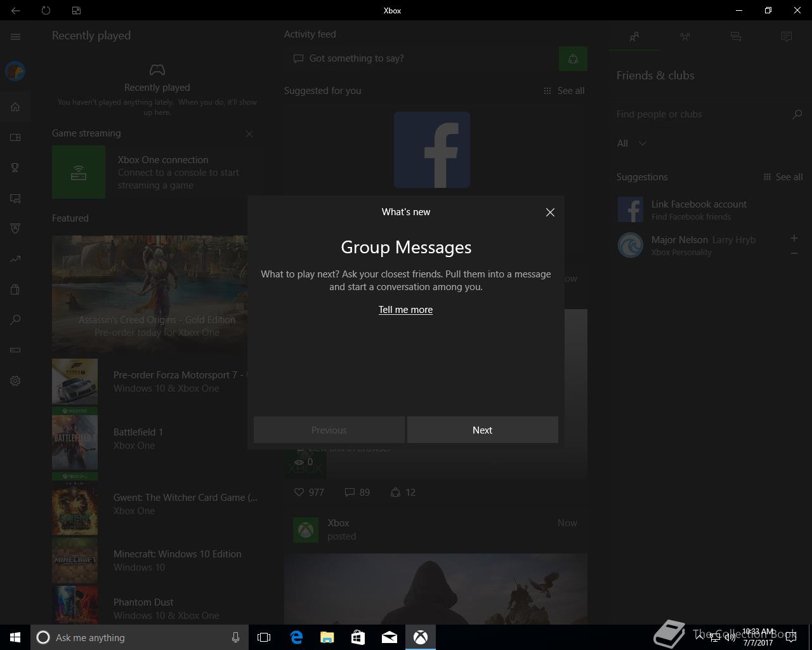812x650 pixels.
Task: Share the post with 12 shares
Action: coord(403,493)
